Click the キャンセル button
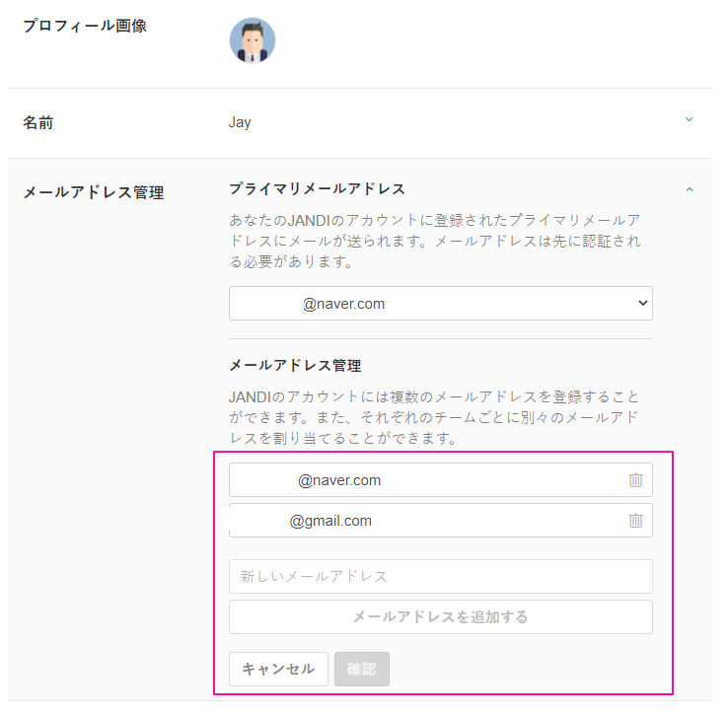 click(278, 669)
